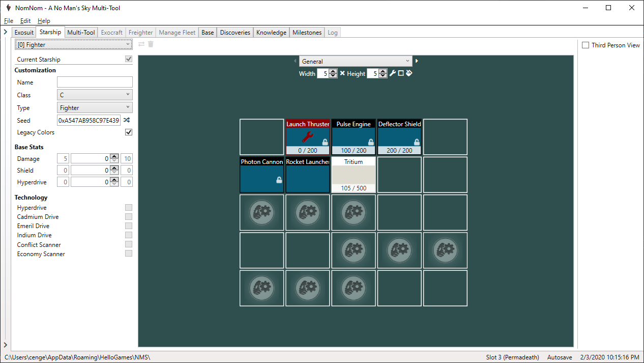Open the Edit menu
This screenshot has height=363, width=644.
coord(25,21)
